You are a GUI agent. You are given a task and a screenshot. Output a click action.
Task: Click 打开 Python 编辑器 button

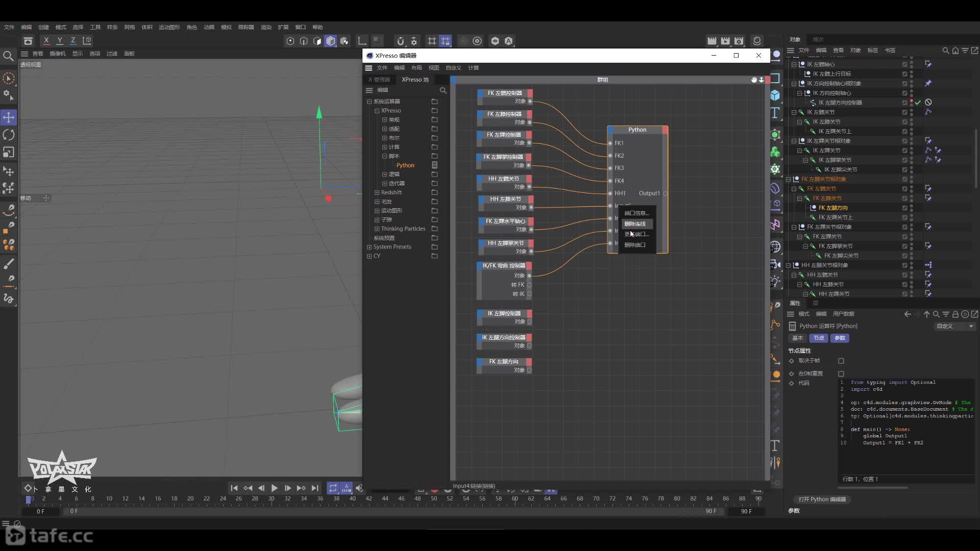coord(822,499)
